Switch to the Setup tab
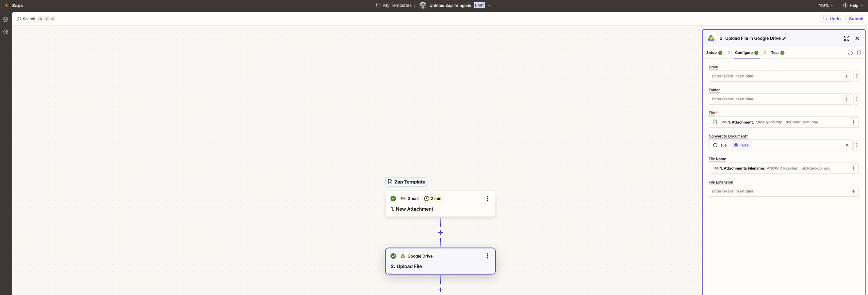Image resolution: width=868 pixels, height=295 pixels. point(714,53)
